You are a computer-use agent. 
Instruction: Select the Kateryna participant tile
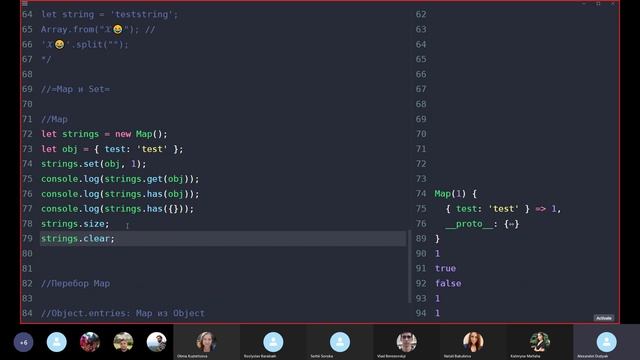coord(540,342)
